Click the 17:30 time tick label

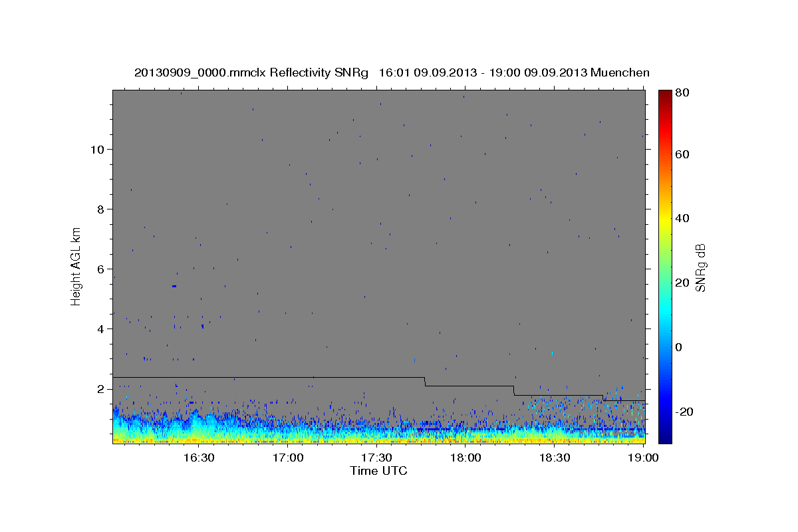click(377, 458)
